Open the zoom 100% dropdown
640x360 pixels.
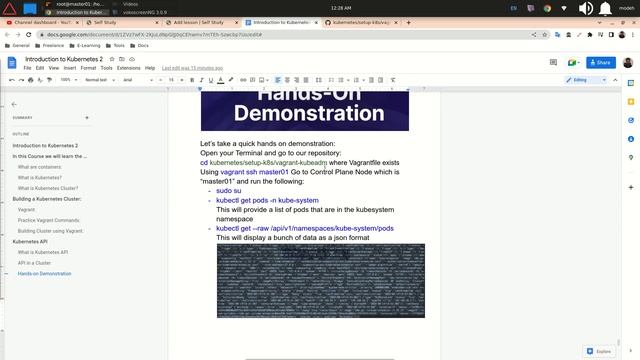(x=69, y=80)
